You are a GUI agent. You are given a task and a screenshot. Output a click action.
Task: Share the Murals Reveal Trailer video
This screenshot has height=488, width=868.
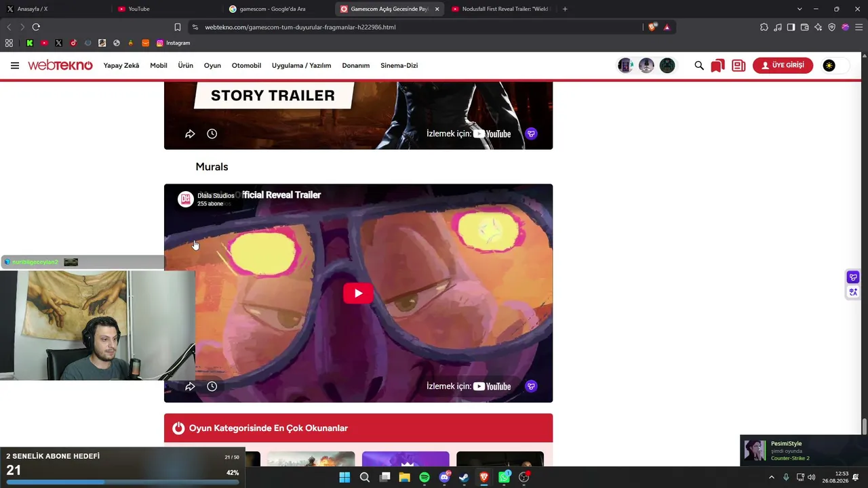point(190,386)
